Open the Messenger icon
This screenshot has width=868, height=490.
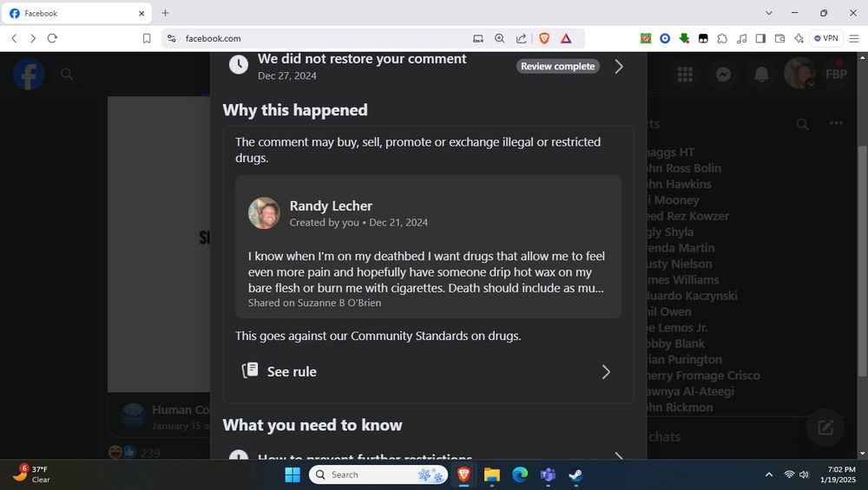724,74
